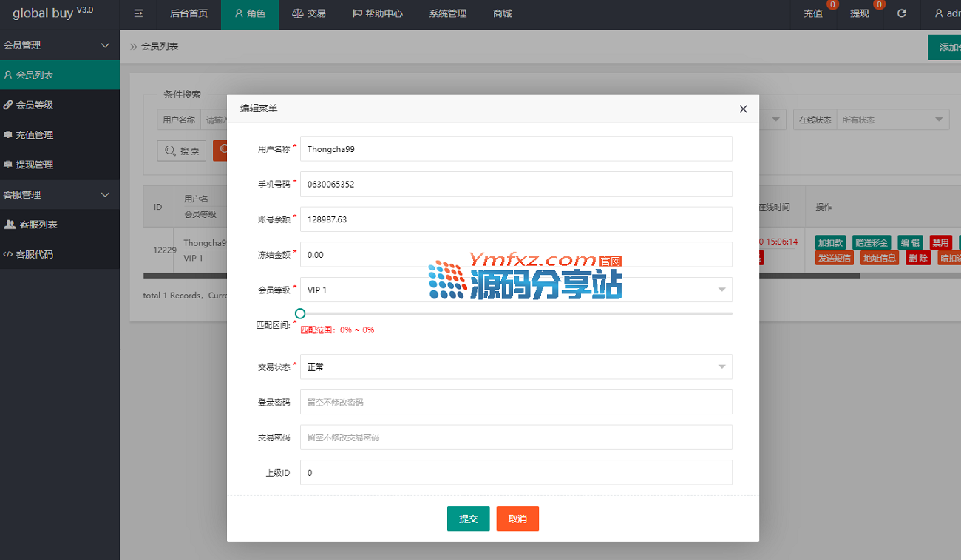Open the 交易状态 dropdown
The width and height of the screenshot is (961, 560).
515,366
